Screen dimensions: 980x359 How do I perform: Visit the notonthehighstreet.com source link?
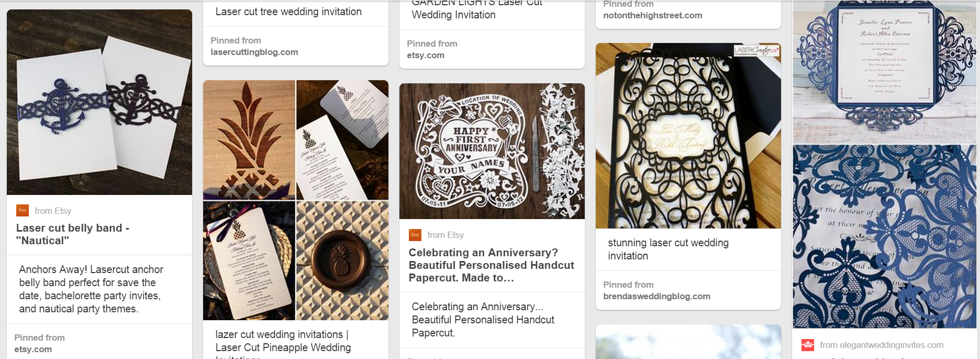pos(653,15)
